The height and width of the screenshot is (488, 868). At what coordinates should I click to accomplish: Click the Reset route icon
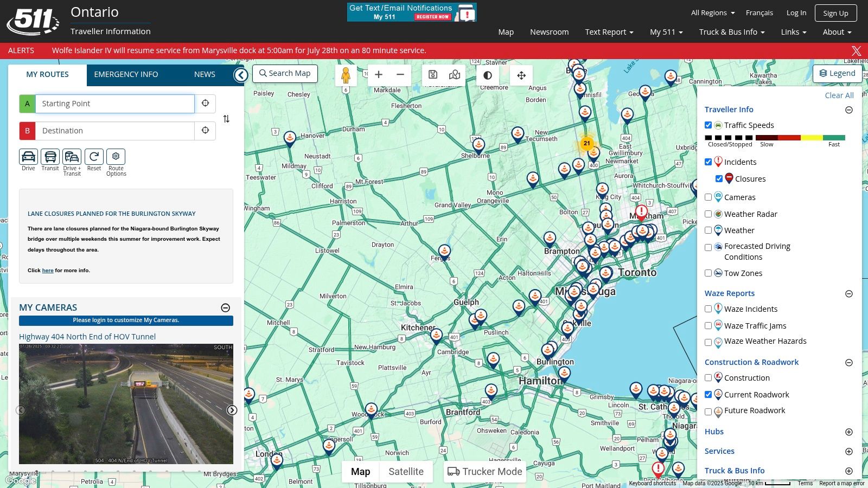tap(94, 157)
